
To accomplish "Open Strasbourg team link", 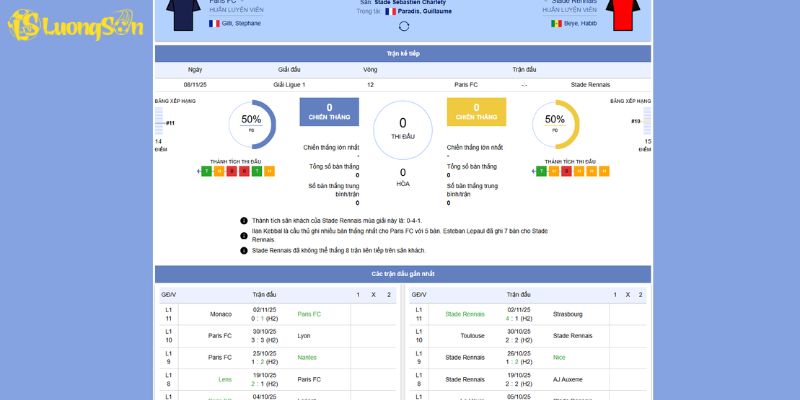I will coord(567,314).
